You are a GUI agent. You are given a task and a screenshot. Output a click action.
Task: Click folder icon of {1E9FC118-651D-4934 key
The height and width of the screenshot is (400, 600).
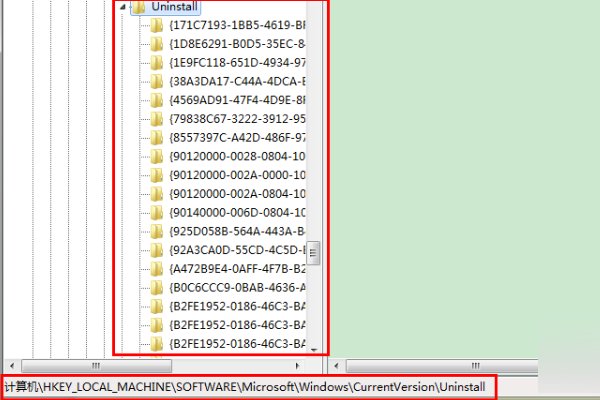pos(156,62)
